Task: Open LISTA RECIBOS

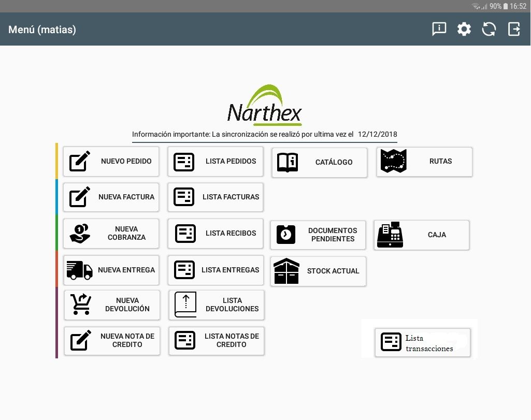Action: click(216, 234)
